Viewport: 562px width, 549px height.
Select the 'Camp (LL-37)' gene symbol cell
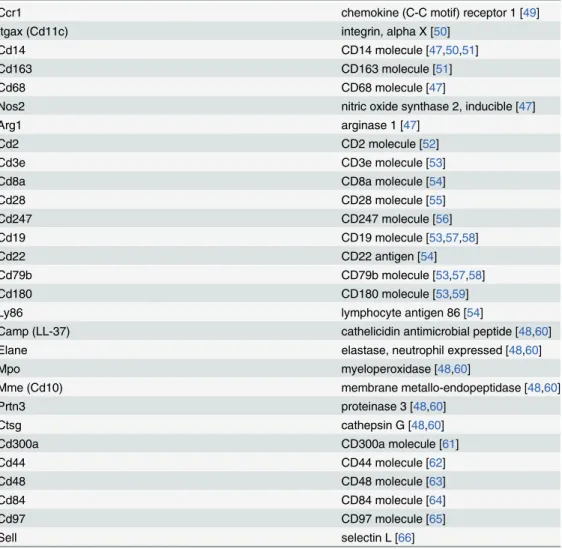coord(35,331)
